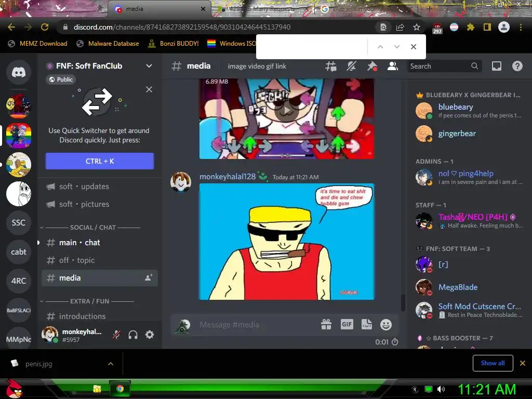This screenshot has width=532, height=399.
Task: Open the Help question mark icon
Action: (x=517, y=66)
